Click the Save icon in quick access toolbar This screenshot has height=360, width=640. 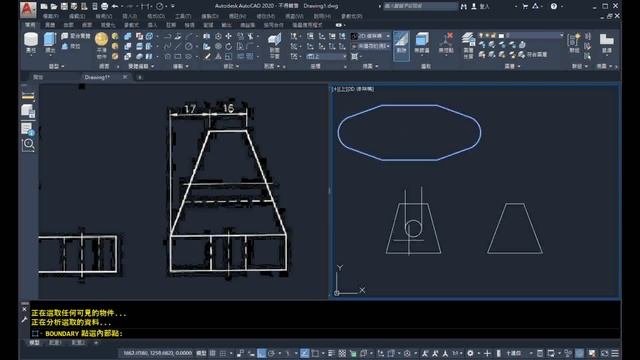[x=64, y=6]
